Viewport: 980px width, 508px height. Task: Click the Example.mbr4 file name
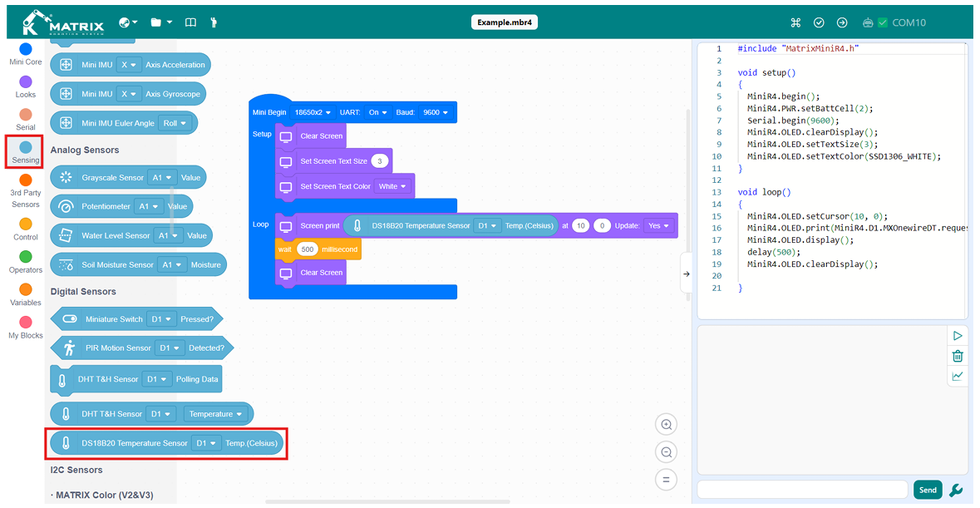tap(505, 22)
